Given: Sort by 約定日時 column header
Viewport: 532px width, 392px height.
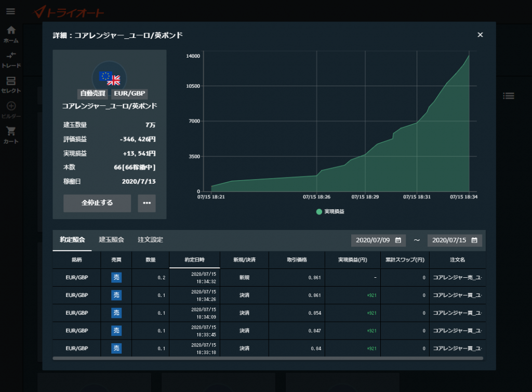Looking at the screenshot, I should (x=194, y=260).
